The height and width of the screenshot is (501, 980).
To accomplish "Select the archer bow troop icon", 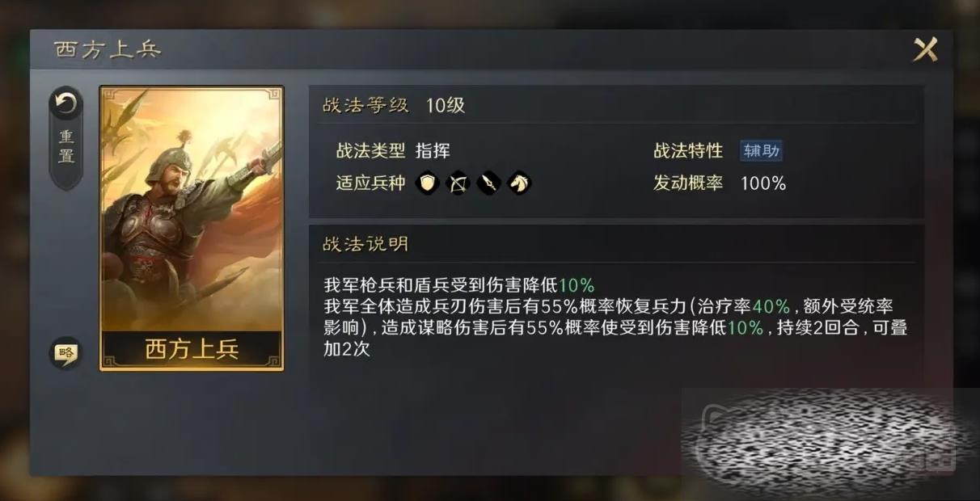I will click(458, 183).
